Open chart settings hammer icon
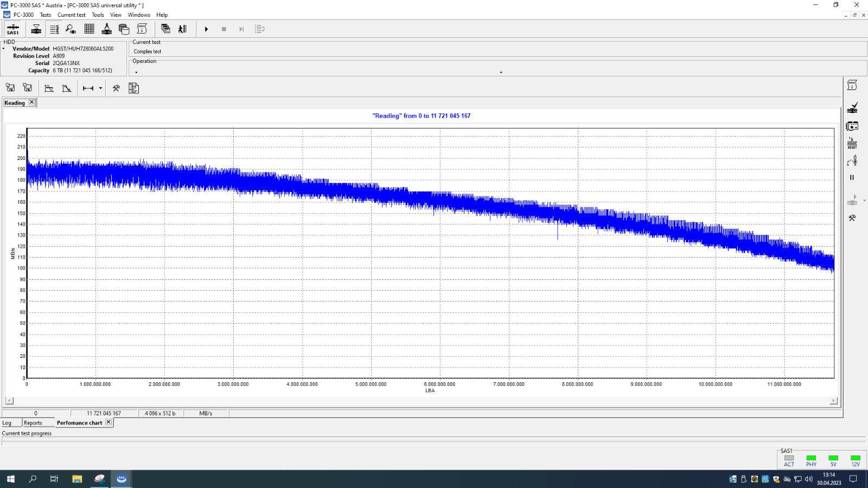This screenshot has width=868, height=488. click(116, 88)
